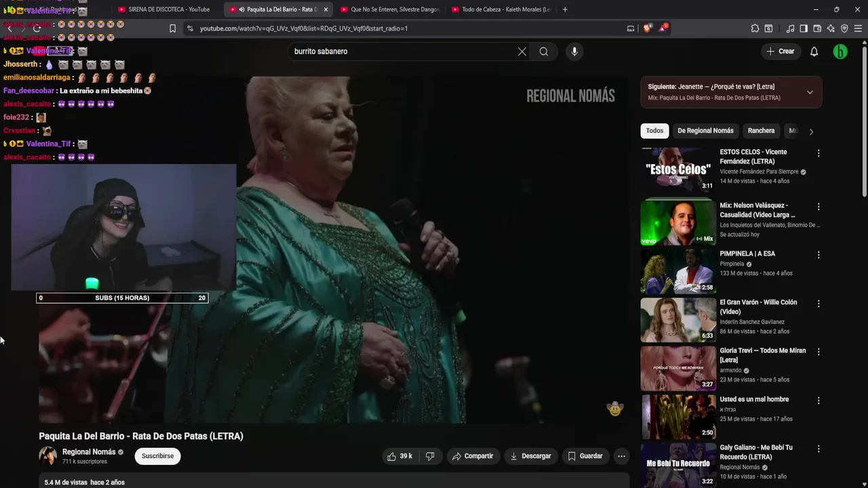The image size is (868, 488).
Task: Open Brave media control music-note icon
Action: tap(790, 28)
